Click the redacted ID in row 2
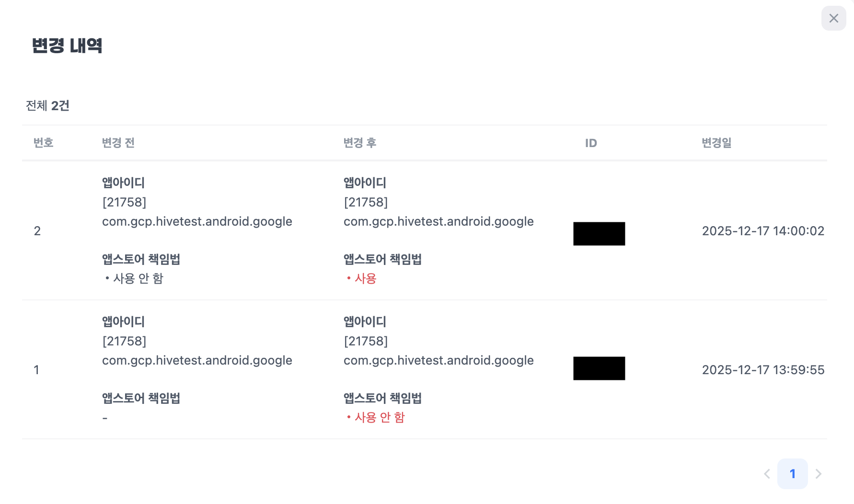Viewport: 854px width, 504px height. tap(599, 234)
